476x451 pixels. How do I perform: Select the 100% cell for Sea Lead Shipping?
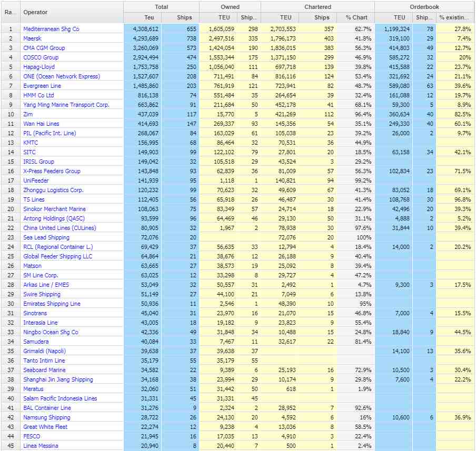355,237
